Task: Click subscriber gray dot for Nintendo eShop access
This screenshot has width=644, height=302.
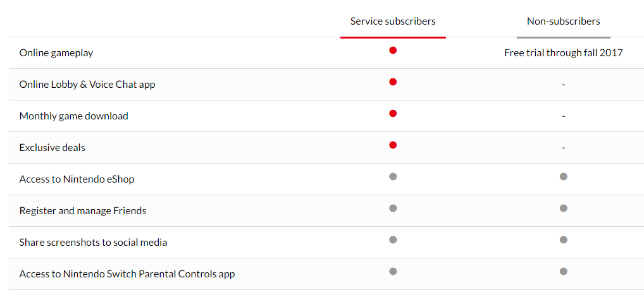Action: pyautogui.click(x=393, y=176)
